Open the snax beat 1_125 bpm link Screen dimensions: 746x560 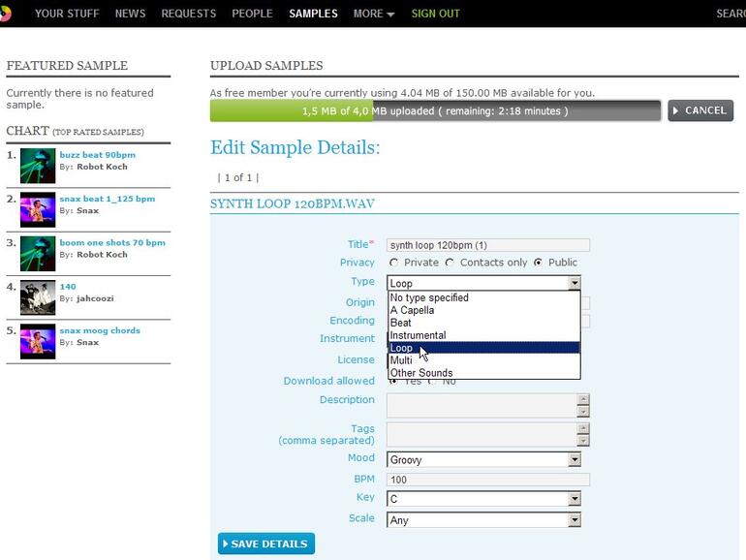[108, 199]
